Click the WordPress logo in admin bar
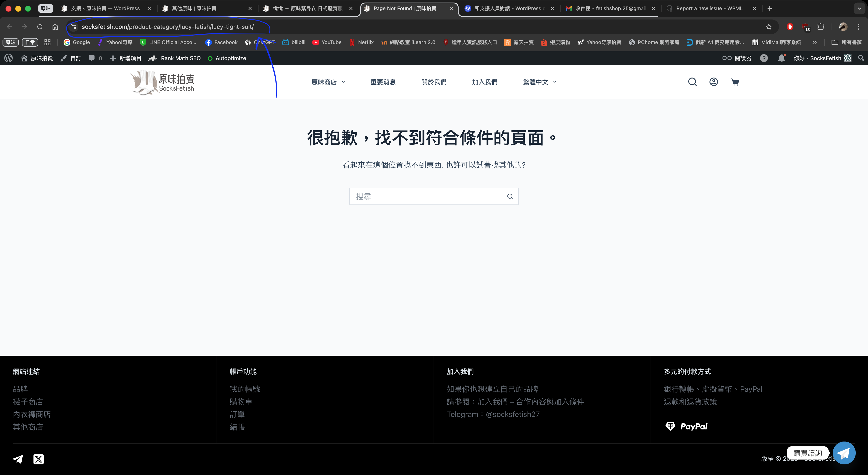The image size is (868, 475). click(8, 58)
